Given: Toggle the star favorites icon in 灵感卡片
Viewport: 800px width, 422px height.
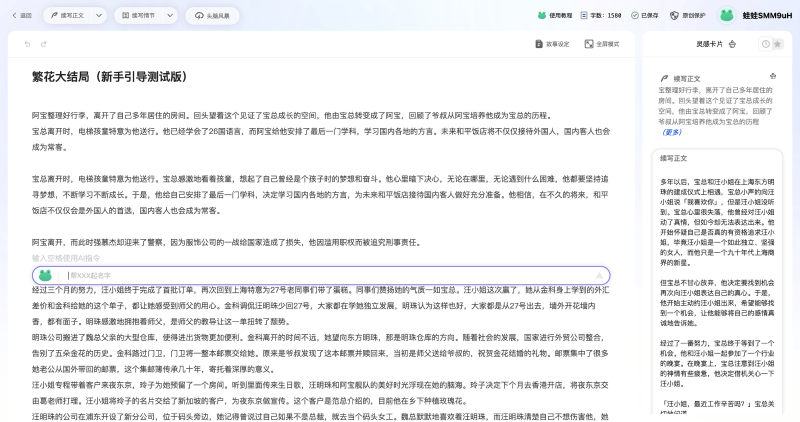Looking at the screenshot, I should click(777, 44).
